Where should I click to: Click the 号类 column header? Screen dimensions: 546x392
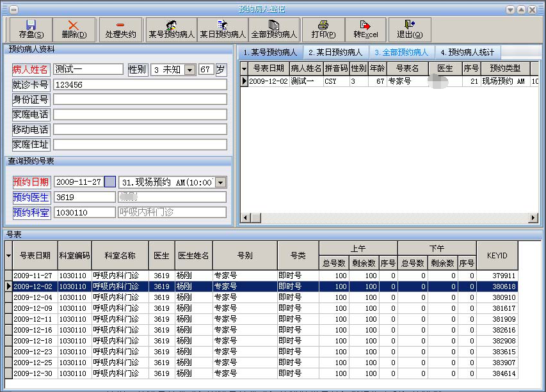pos(298,256)
